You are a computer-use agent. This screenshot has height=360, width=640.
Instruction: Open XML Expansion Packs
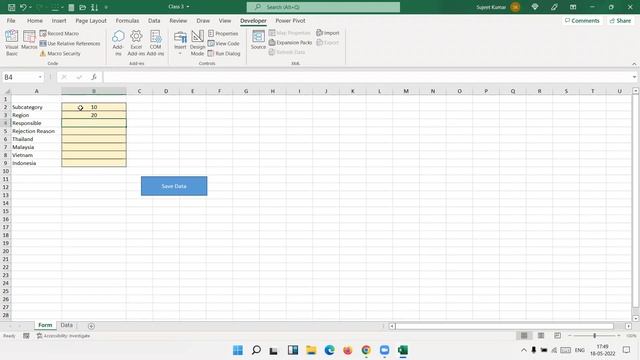[290, 42]
